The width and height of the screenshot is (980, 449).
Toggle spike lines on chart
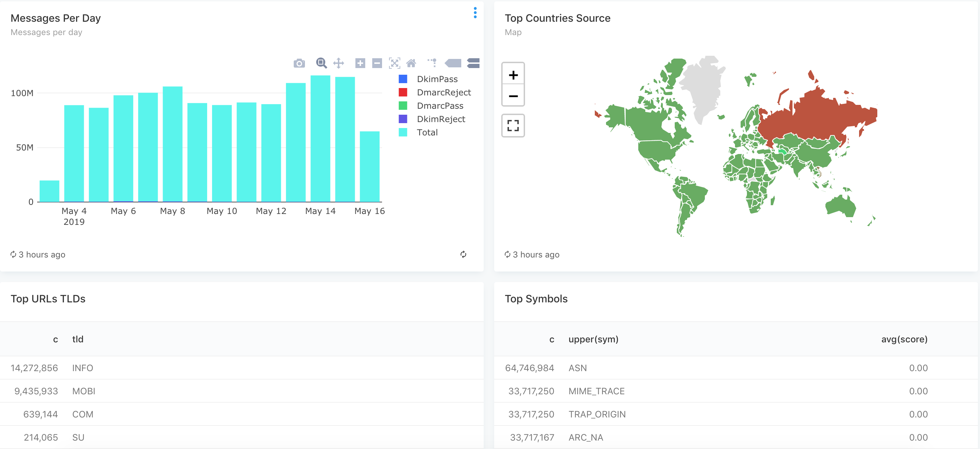pyautogui.click(x=433, y=63)
